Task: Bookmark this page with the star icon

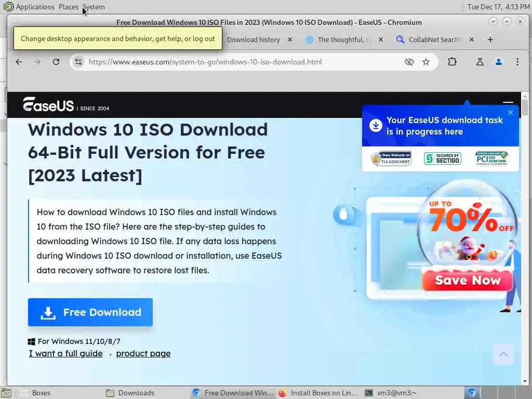Action: click(x=426, y=62)
